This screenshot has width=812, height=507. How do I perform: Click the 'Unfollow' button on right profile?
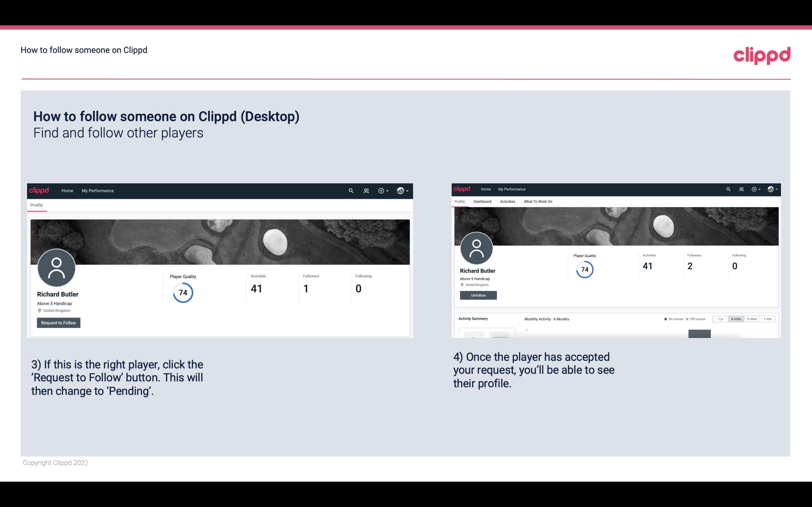[477, 295]
